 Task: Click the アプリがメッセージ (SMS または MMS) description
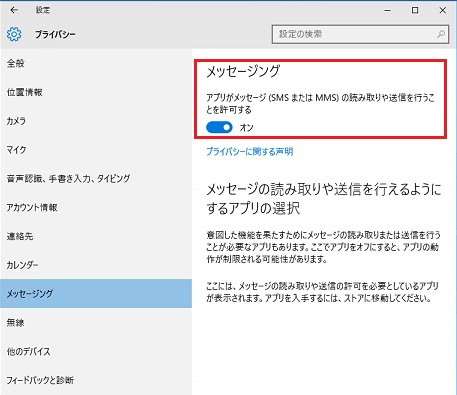pyautogui.click(x=320, y=104)
